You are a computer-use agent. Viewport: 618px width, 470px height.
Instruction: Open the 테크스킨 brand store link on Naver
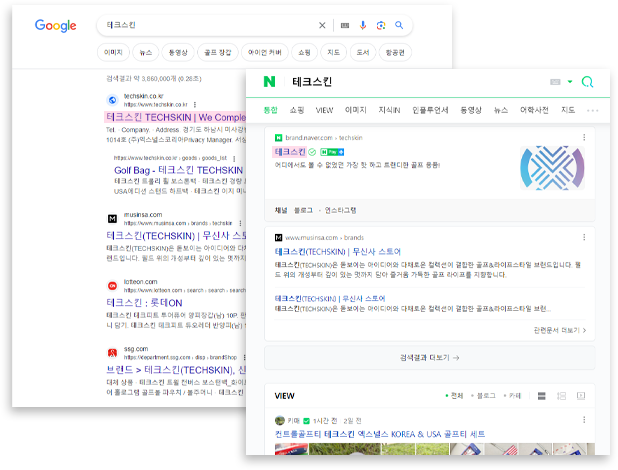click(290, 152)
